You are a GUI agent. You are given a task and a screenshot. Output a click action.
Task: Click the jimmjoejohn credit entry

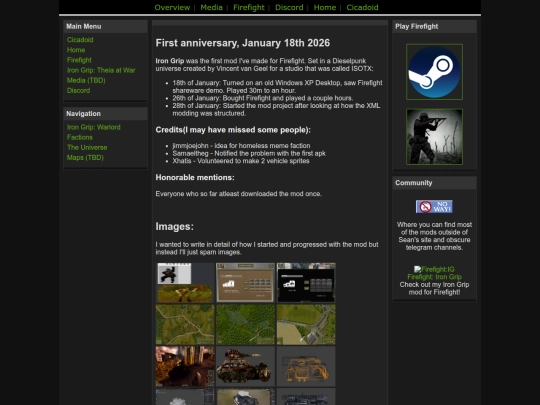(241, 146)
